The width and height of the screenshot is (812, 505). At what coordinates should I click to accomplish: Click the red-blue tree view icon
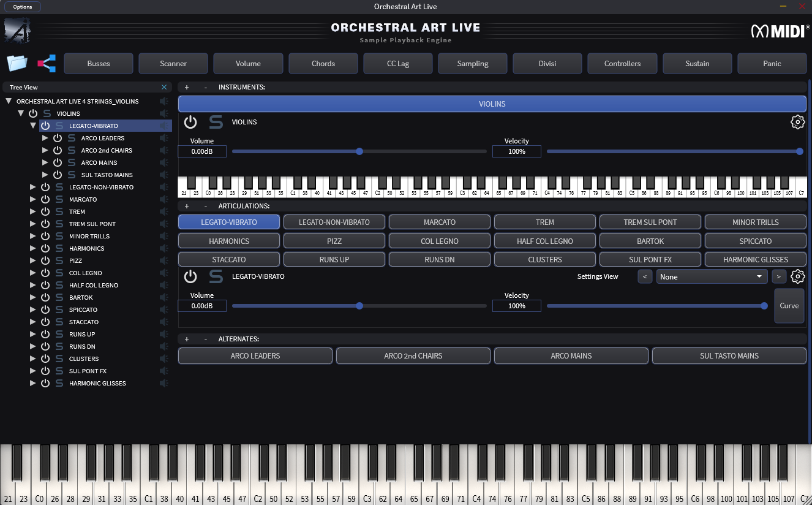pos(47,63)
